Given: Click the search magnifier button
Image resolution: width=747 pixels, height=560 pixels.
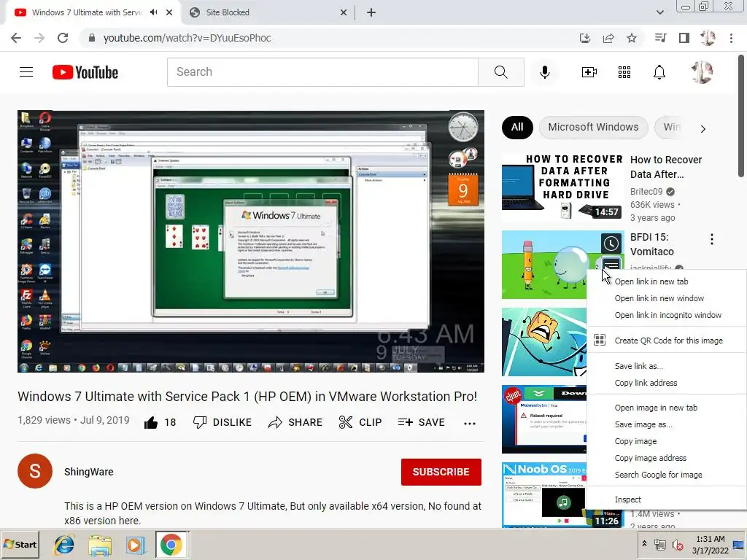Looking at the screenshot, I should click(500, 72).
